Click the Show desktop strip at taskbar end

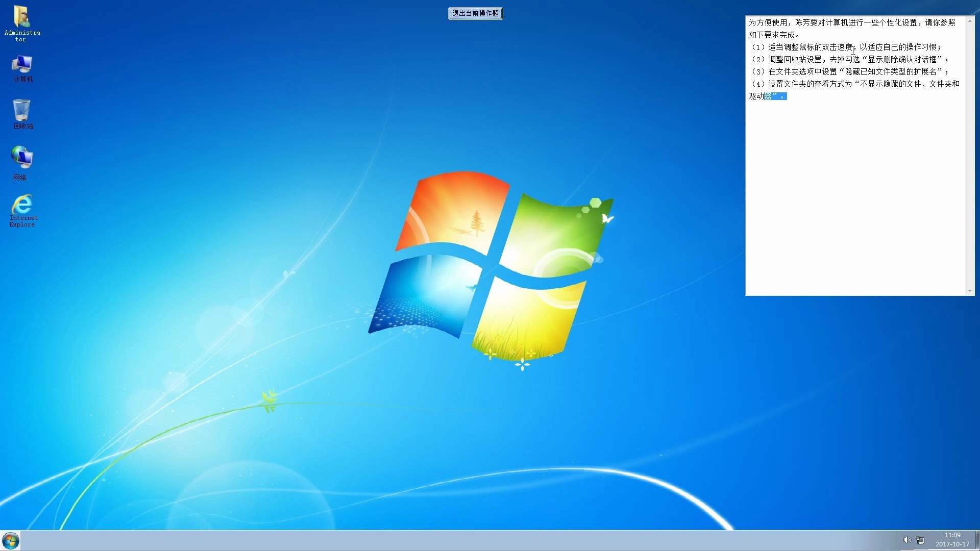point(977,540)
